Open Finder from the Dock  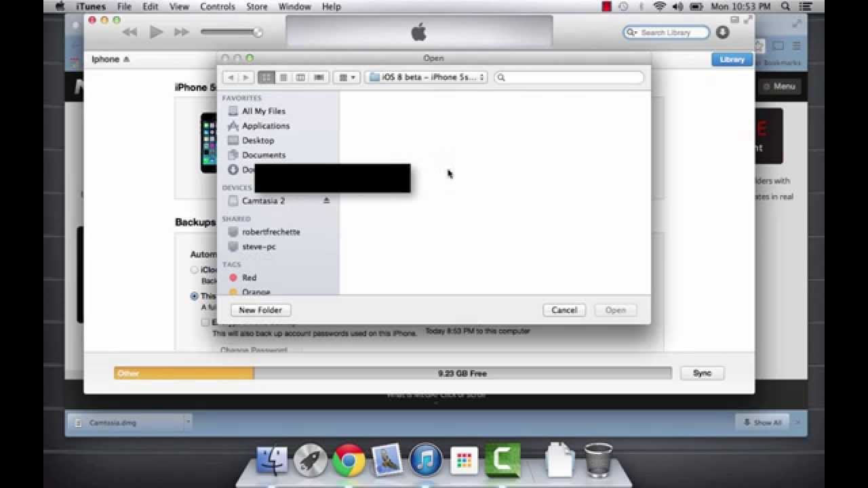(x=272, y=461)
